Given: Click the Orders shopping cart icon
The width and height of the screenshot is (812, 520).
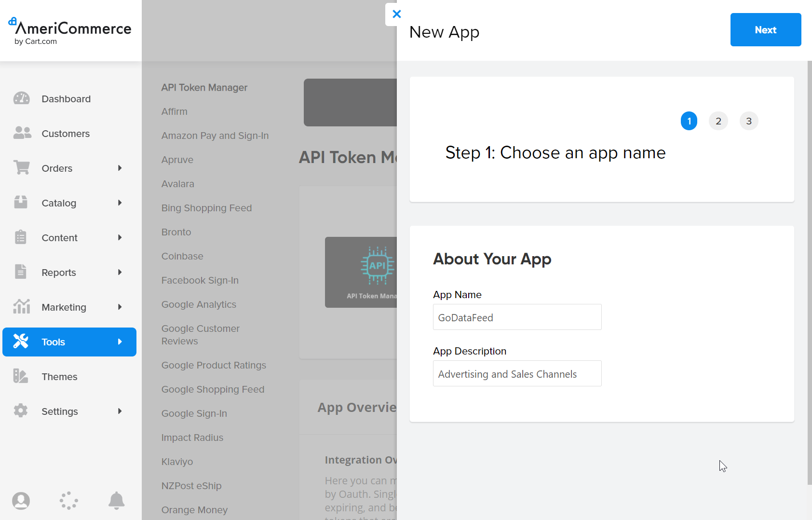Looking at the screenshot, I should [22, 168].
